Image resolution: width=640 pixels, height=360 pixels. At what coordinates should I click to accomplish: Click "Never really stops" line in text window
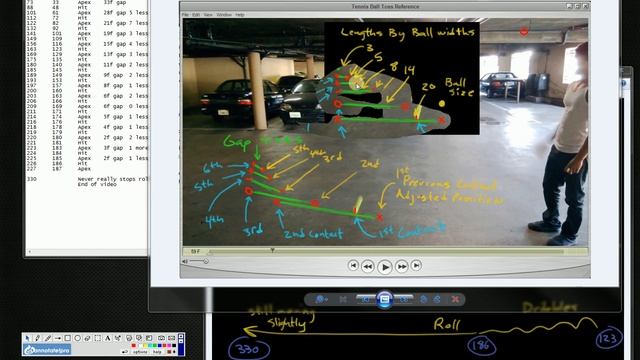pos(113,179)
